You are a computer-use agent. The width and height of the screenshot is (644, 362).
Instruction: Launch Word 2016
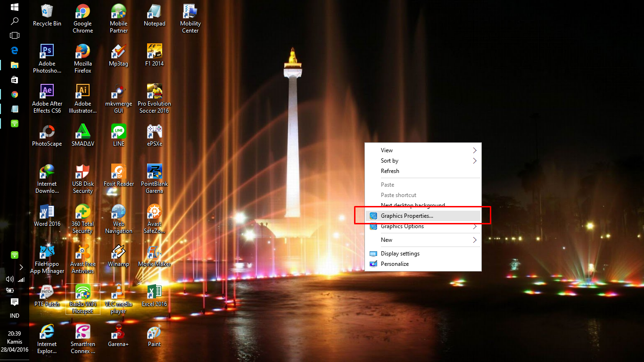pos(47,212)
